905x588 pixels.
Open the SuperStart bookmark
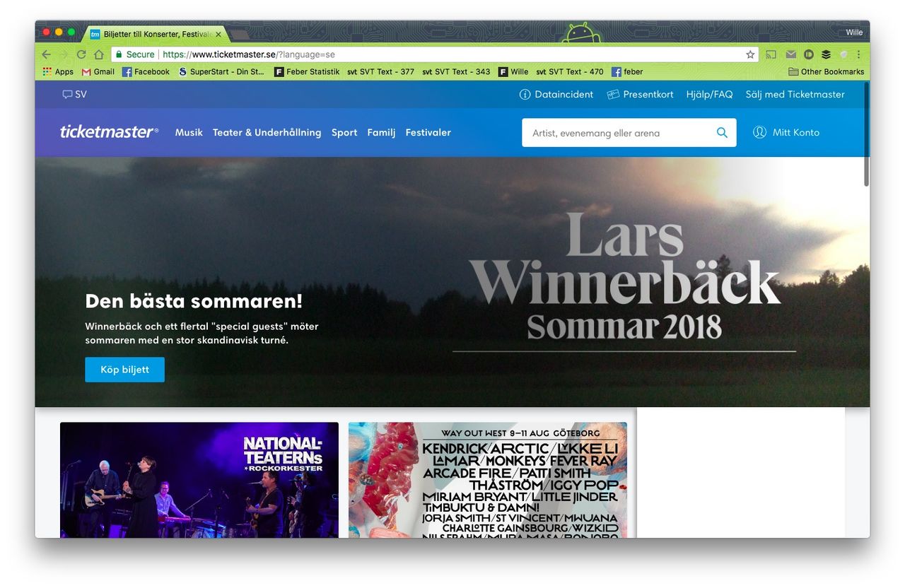[x=221, y=71]
